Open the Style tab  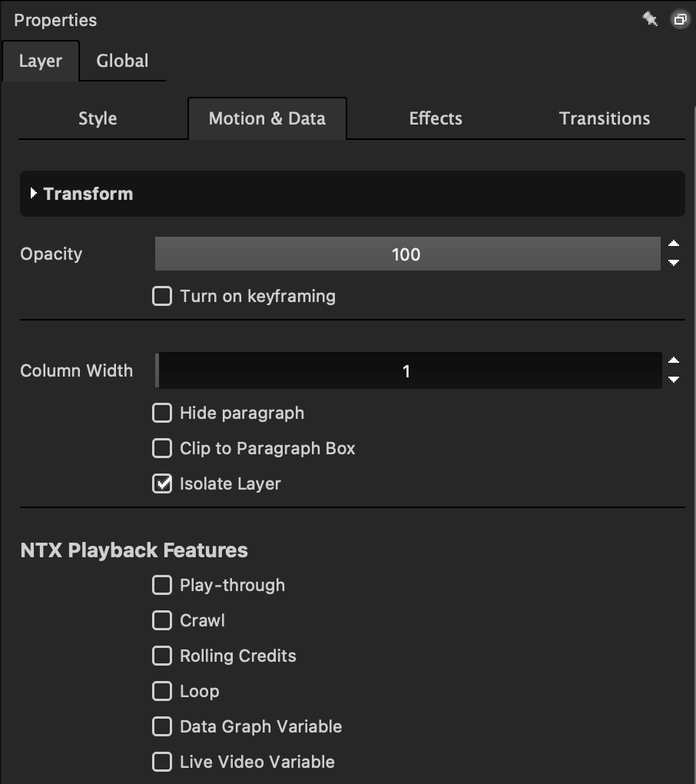(x=98, y=118)
